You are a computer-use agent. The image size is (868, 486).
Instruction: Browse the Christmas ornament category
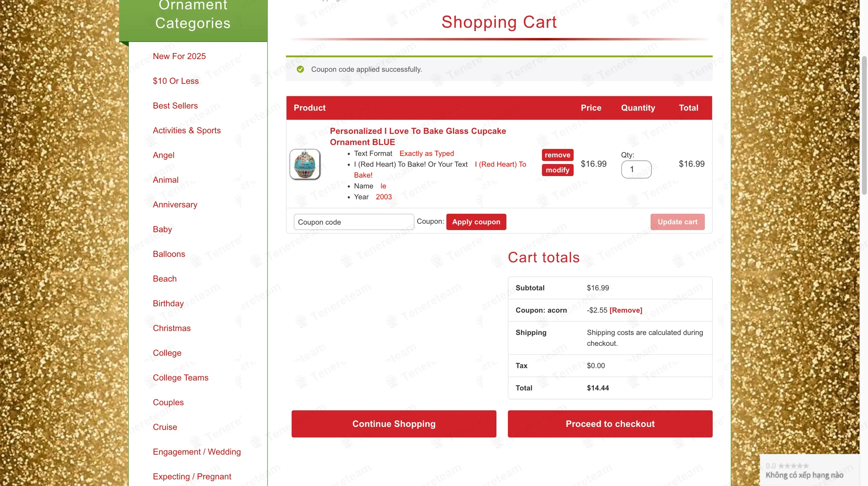pyautogui.click(x=172, y=328)
